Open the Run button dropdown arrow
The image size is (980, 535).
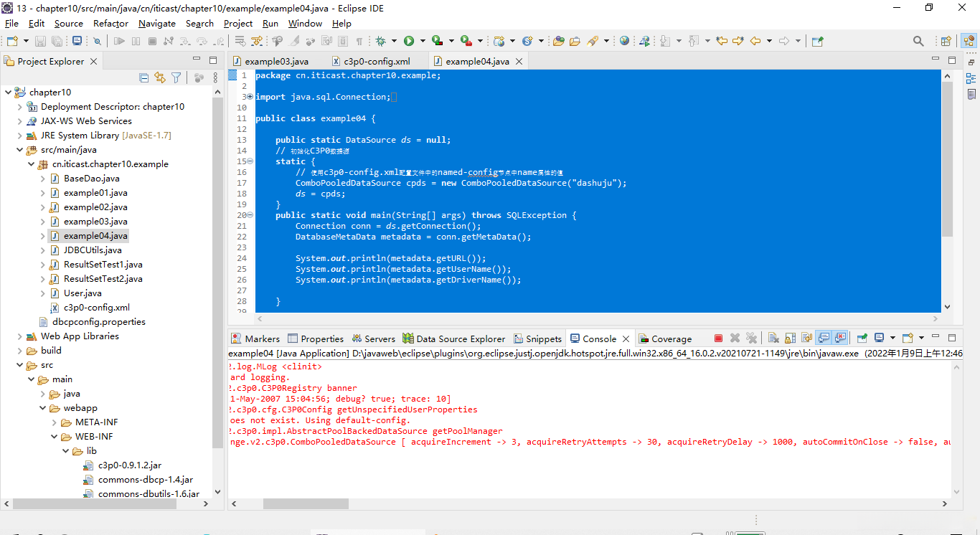click(x=423, y=42)
